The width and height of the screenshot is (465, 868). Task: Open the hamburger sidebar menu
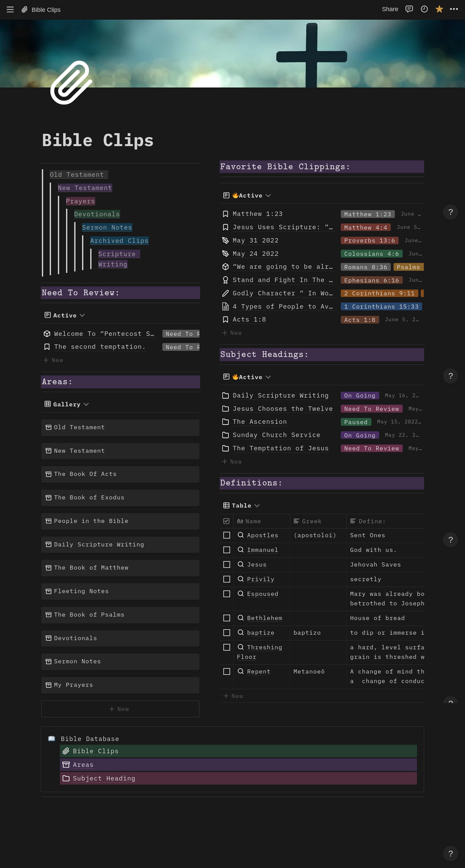point(10,9)
